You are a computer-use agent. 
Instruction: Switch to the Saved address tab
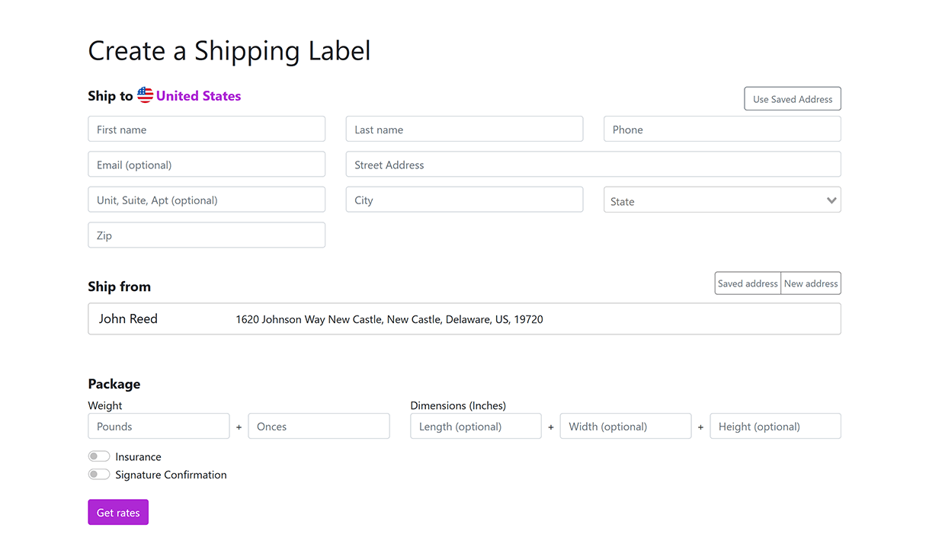748,283
